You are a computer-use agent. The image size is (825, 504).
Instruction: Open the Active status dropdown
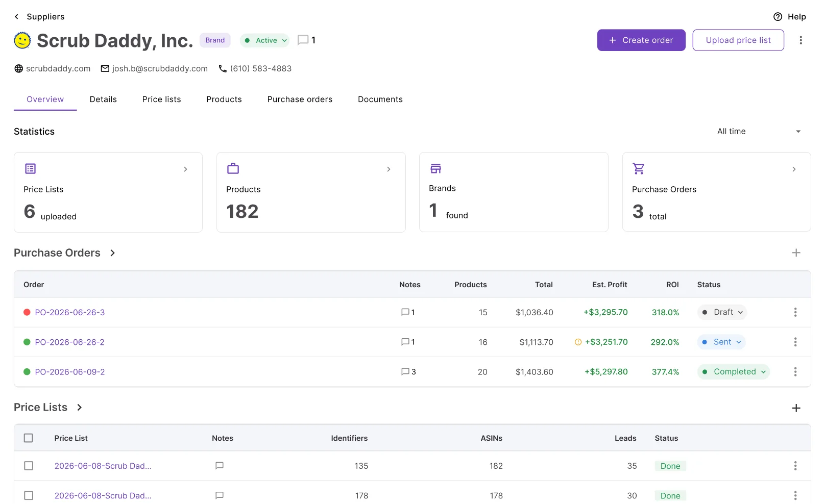point(264,40)
